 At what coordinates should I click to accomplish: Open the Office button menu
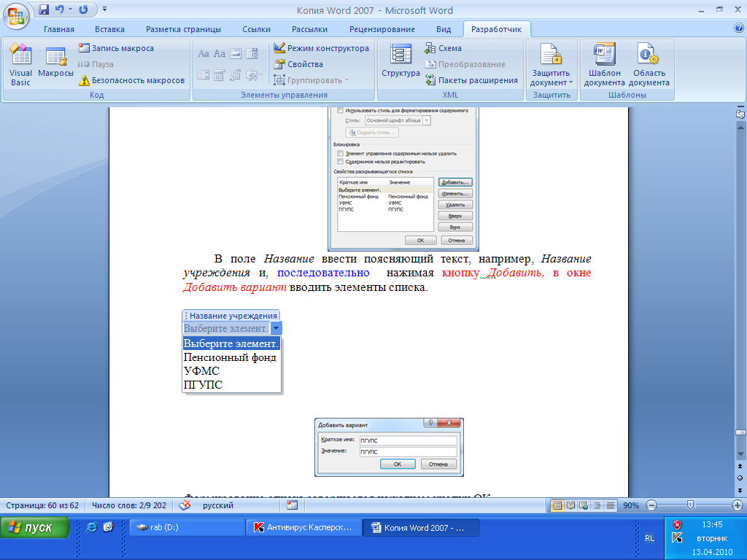coord(16,16)
